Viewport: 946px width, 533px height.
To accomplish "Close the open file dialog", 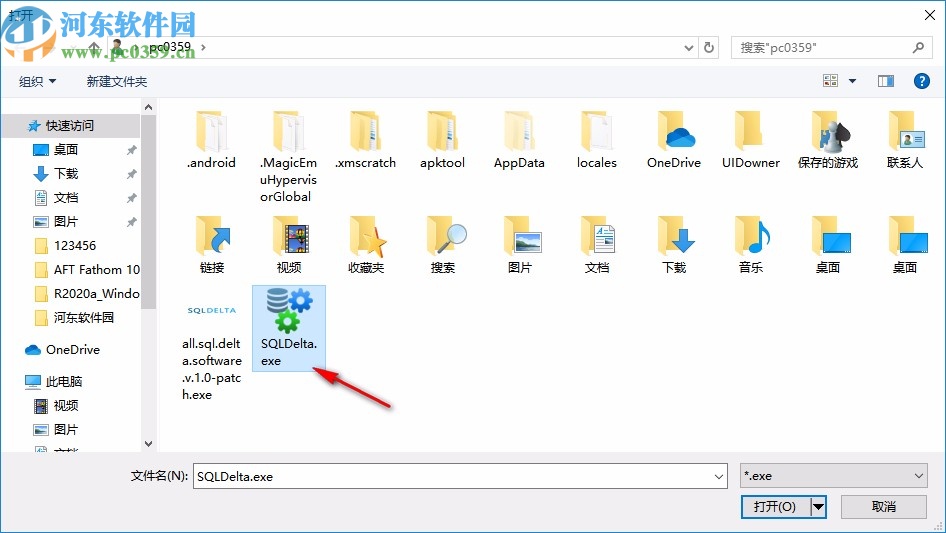I will pyautogui.click(x=930, y=15).
